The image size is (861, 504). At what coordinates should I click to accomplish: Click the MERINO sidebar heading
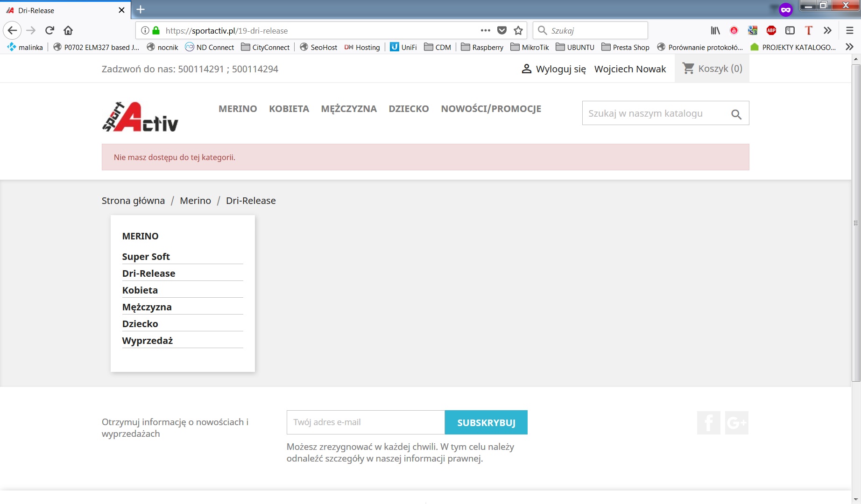coord(140,236)
